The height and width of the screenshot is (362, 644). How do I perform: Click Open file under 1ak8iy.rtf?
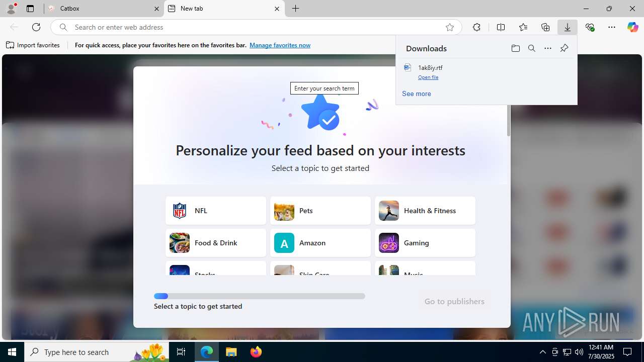tap(428, 77)
